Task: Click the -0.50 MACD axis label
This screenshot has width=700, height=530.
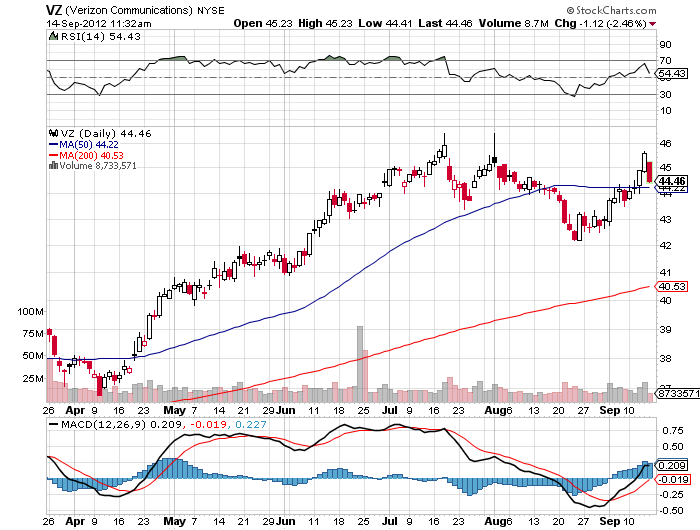Action: (x=671, y=510)
